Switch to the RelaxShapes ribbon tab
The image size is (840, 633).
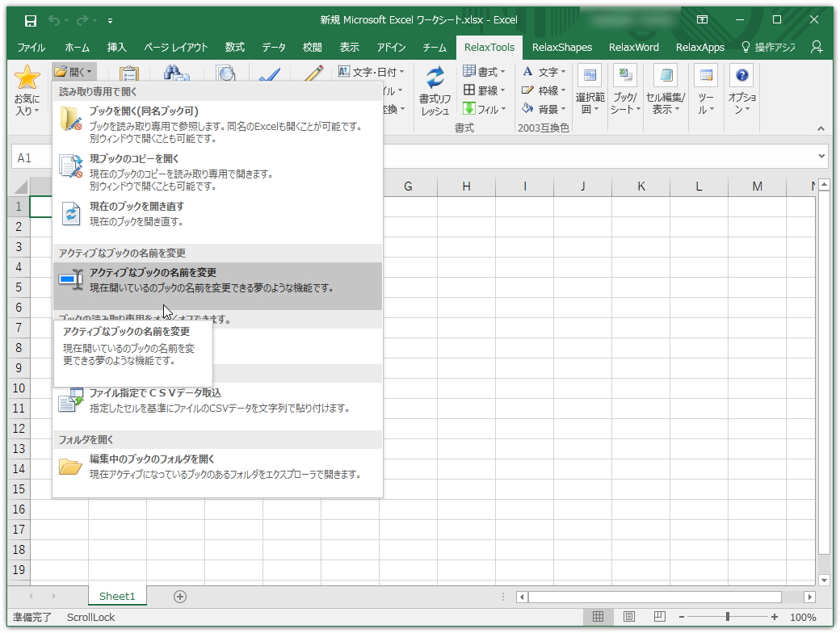pyautogui.click(x=562, y=47)
